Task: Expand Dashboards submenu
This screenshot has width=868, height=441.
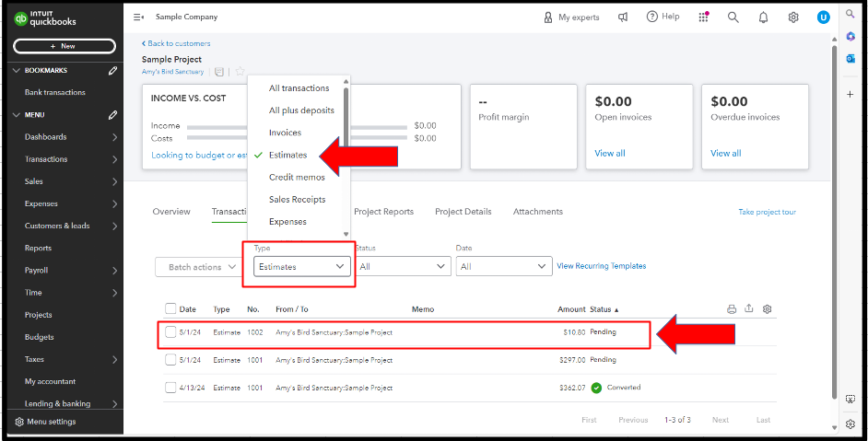Action: [114, 136]
